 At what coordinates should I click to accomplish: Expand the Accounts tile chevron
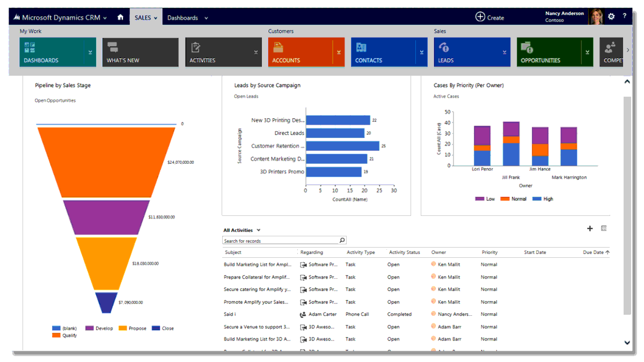point(339,52)
